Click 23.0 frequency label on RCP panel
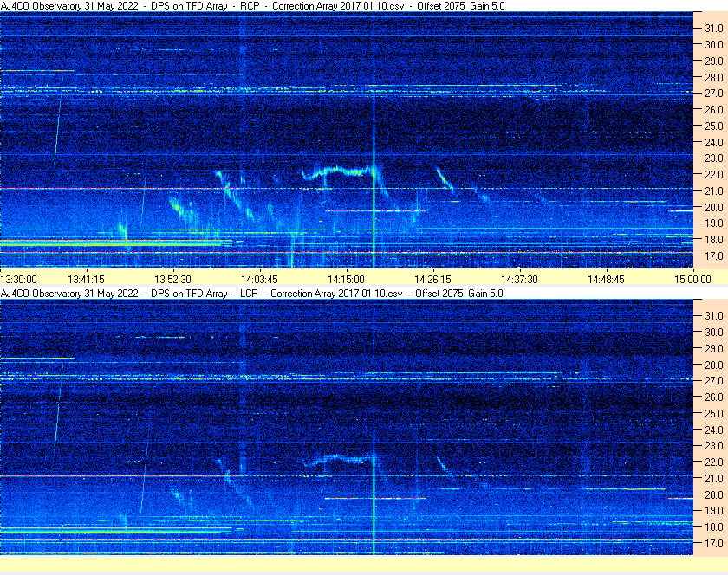Image resolution: width=728 pixels, height=575 pixels. (714, 158)
